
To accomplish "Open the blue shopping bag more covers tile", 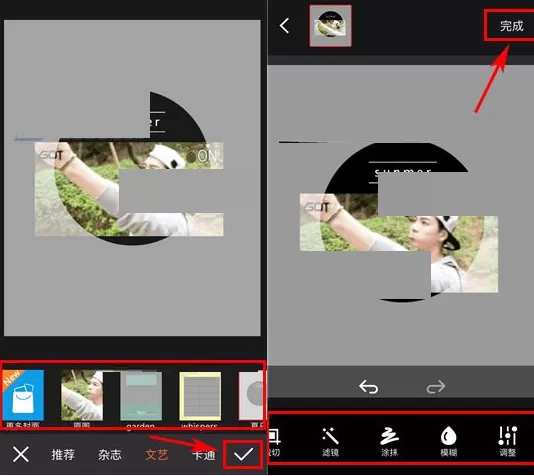I will 23,395.
